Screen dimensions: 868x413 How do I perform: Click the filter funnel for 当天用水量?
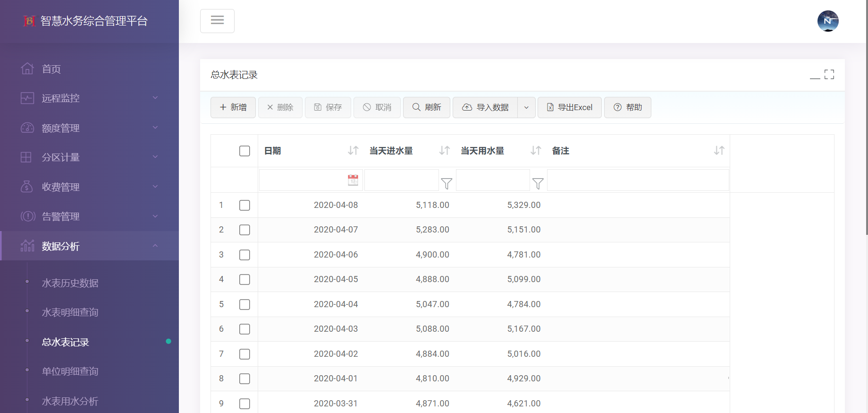538,183
